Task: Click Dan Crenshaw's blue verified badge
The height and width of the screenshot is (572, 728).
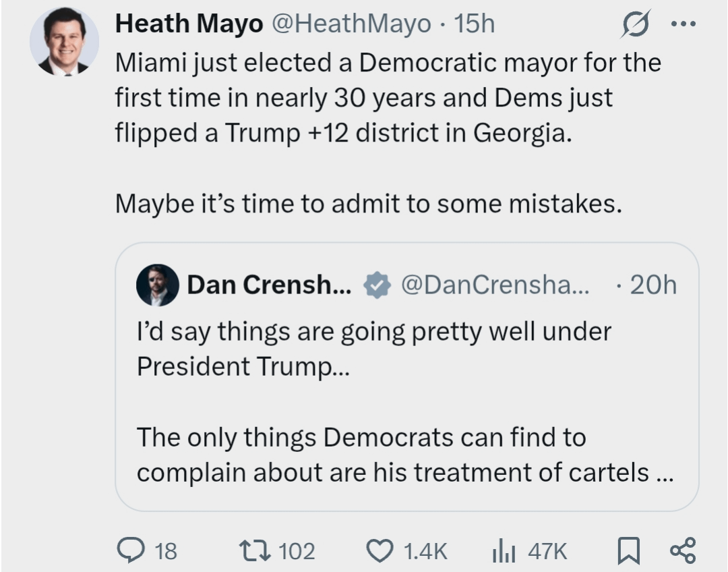Action: tap(376, 285)
